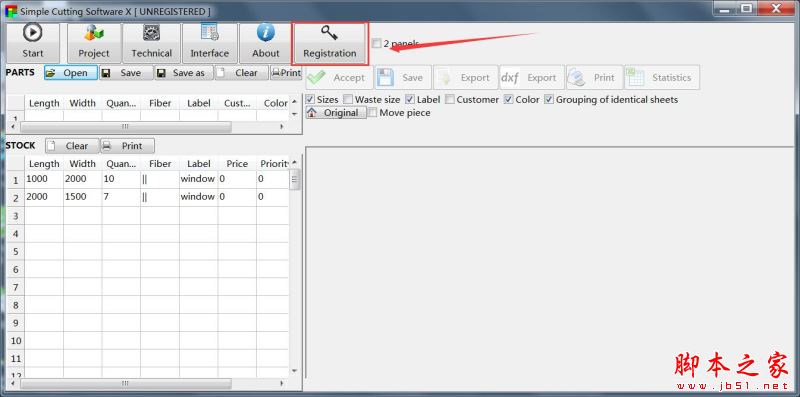This screenshot has height=397, width=800.
Task: Select STOCK row 2 Width cell 1500
Action: point(83,197)
